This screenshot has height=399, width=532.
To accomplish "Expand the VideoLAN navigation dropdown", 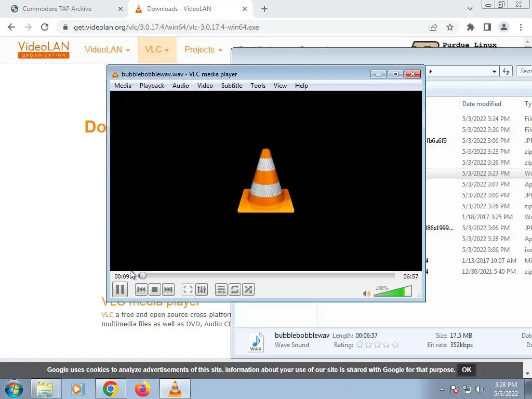I will (107, 49).
